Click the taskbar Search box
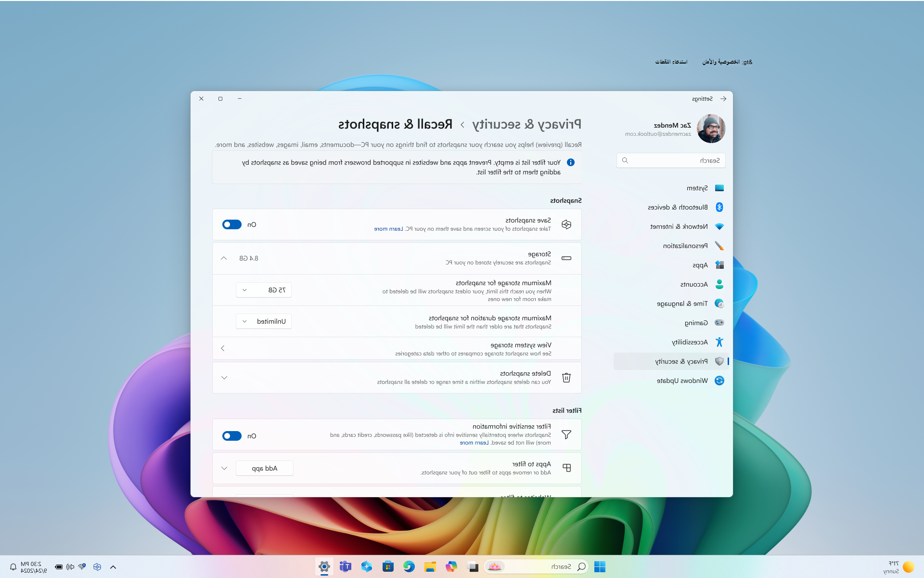Viewport: 924px width, 578px height. tap(536, 567)
